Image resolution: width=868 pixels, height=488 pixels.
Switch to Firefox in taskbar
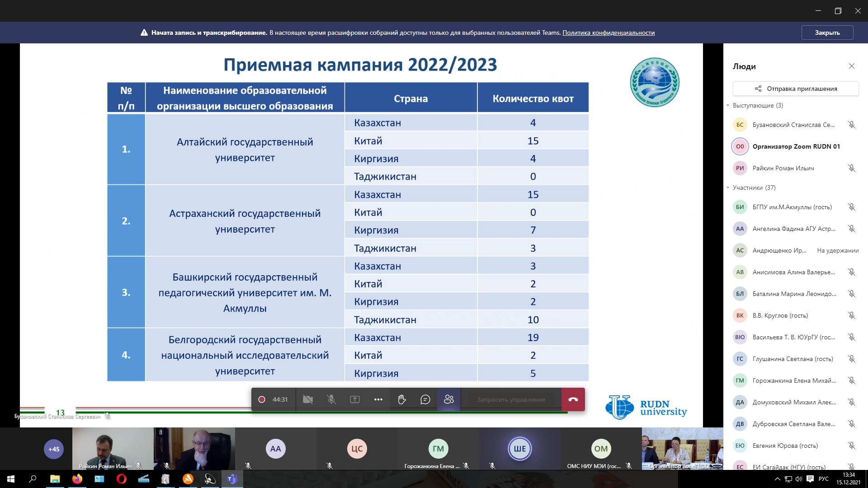pos(77,479)
